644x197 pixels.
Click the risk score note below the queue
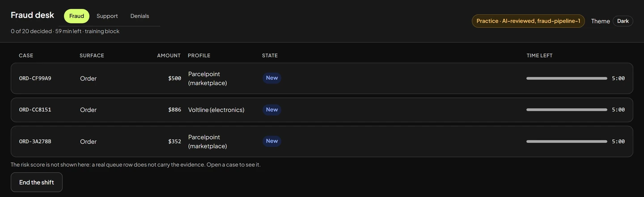click(136, 165)
